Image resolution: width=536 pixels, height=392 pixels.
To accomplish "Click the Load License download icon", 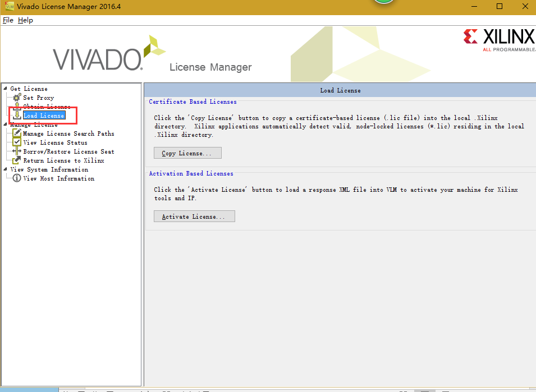I will click(17, 116).
